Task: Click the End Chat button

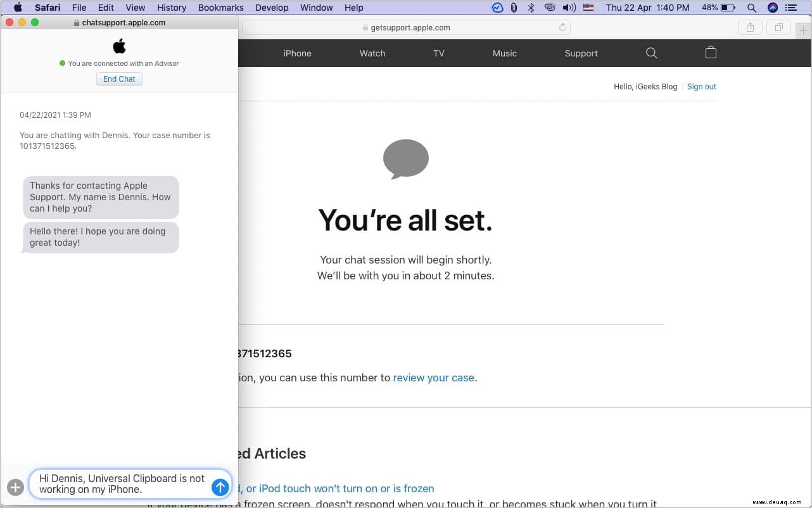Action: 119,79
